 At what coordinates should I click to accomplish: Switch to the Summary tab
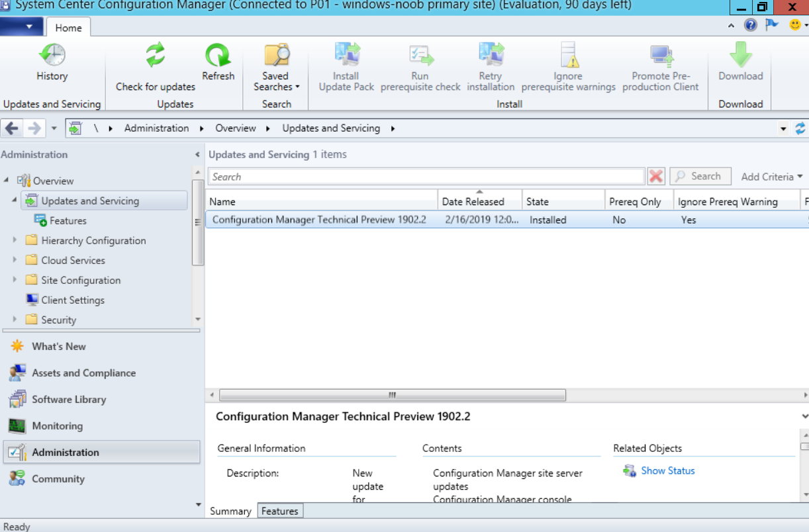230,511
